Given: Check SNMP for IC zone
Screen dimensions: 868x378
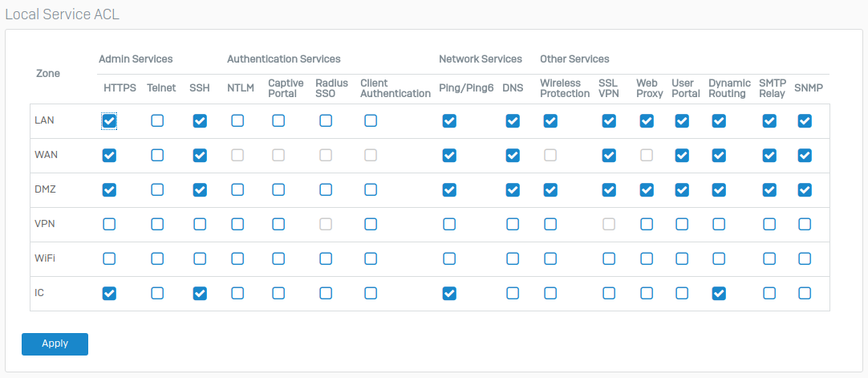Looking at the screenshot, I should pos(805,293).
